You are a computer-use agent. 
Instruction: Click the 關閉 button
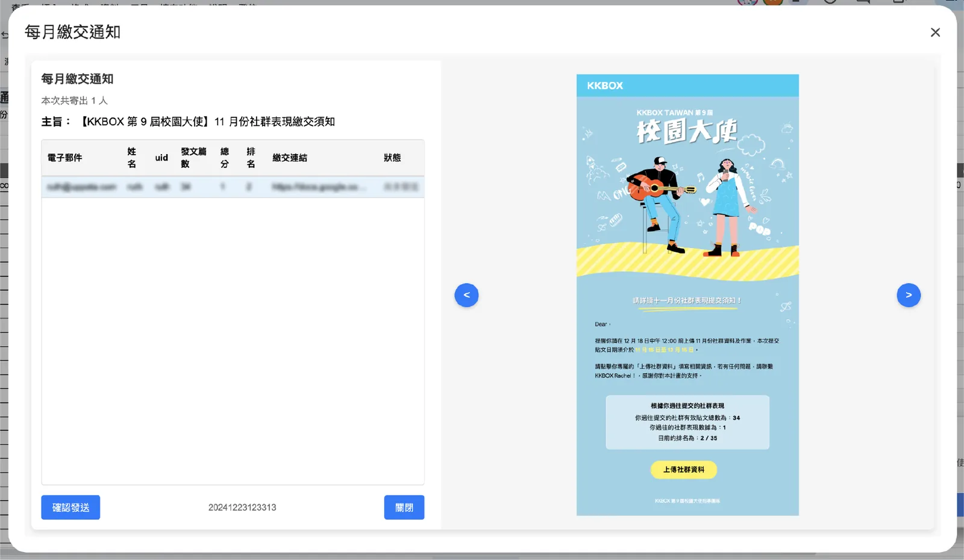click(404, 508)
